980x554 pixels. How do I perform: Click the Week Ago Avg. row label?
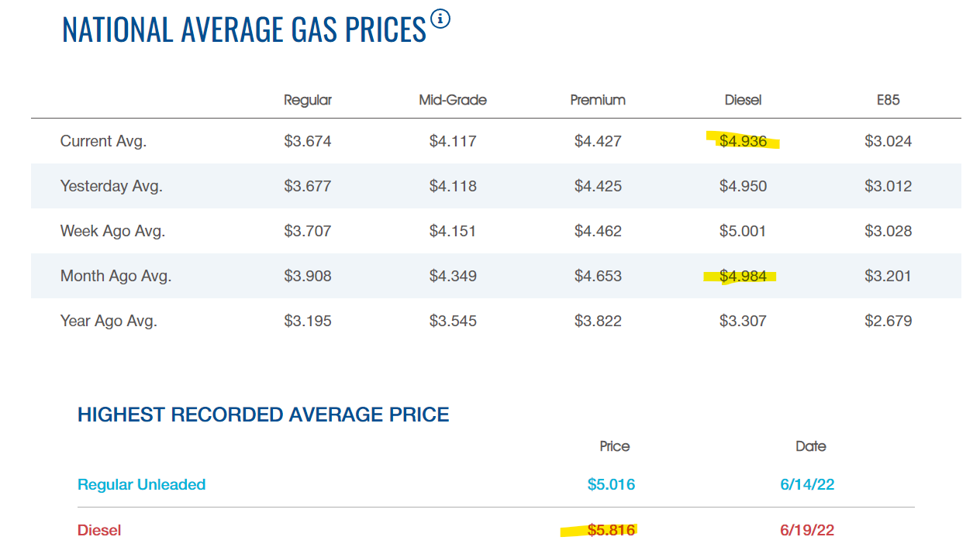click(113, 231)
